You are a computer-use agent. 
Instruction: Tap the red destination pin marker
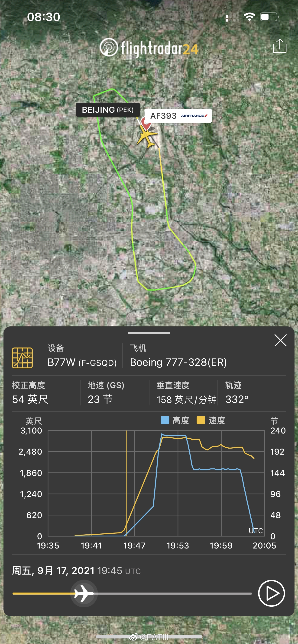146,122
